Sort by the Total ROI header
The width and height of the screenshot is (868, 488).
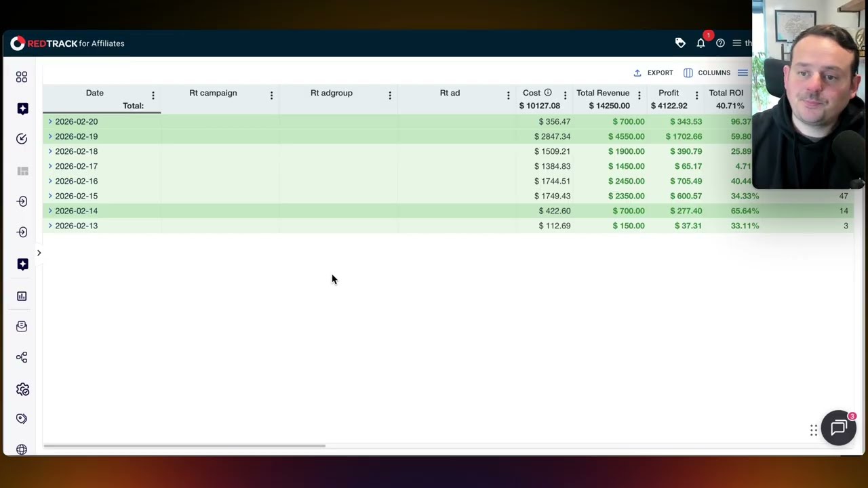(726, 93)
